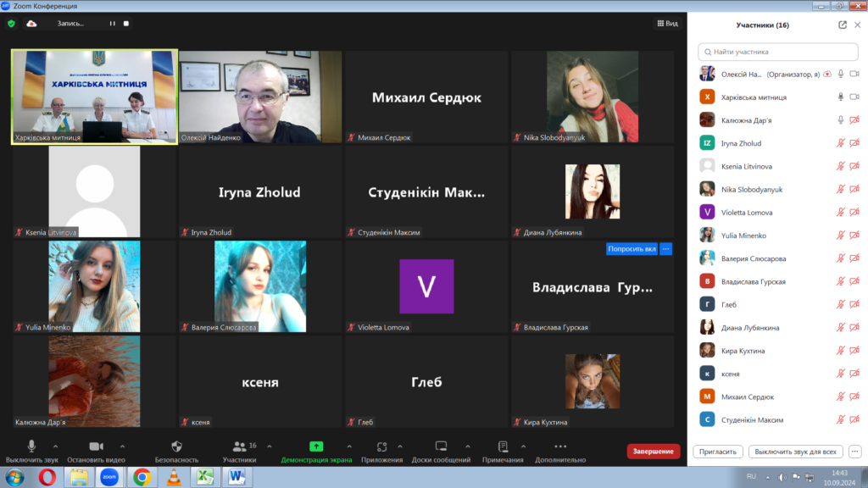
Task: Open VLC media player from taskbar
Action: tap(174, 477)
